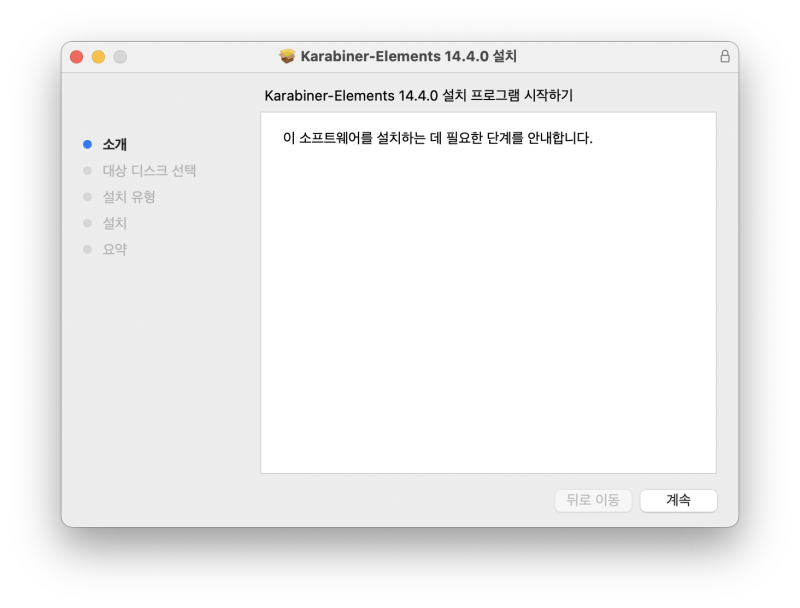Click the window title 'Karabiner-Elements 14.4.0 설치'
The height and width of the screenshot is (608, 800).
[409, 56]
